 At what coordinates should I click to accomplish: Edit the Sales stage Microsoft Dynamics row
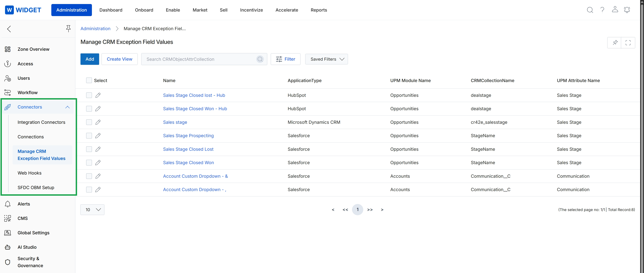pyautogui.click(x=98, y=122)
